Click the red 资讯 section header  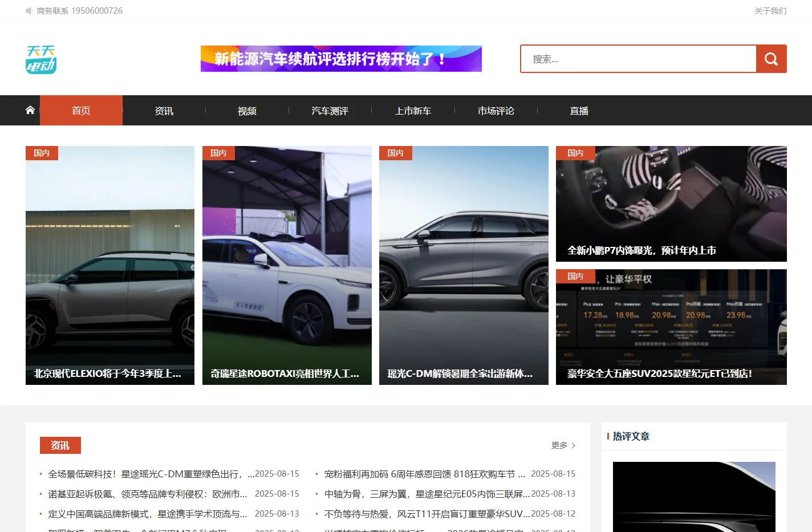tap(60, 445)
